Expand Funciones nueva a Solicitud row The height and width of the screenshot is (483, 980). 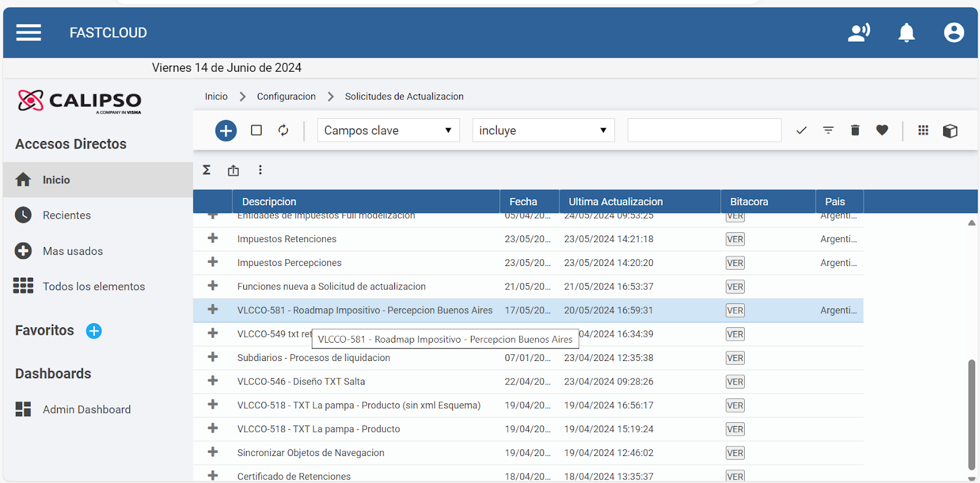pyautogui.click(x=213, y=286)
